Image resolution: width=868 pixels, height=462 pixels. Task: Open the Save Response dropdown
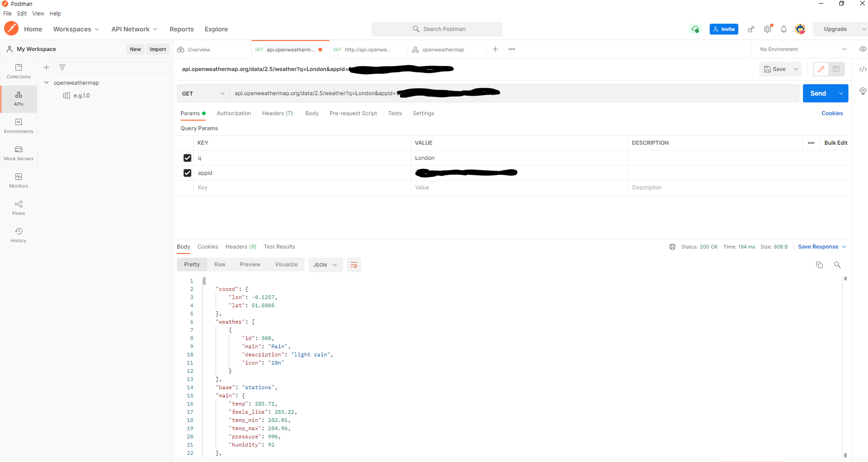[x=822, y=247]
